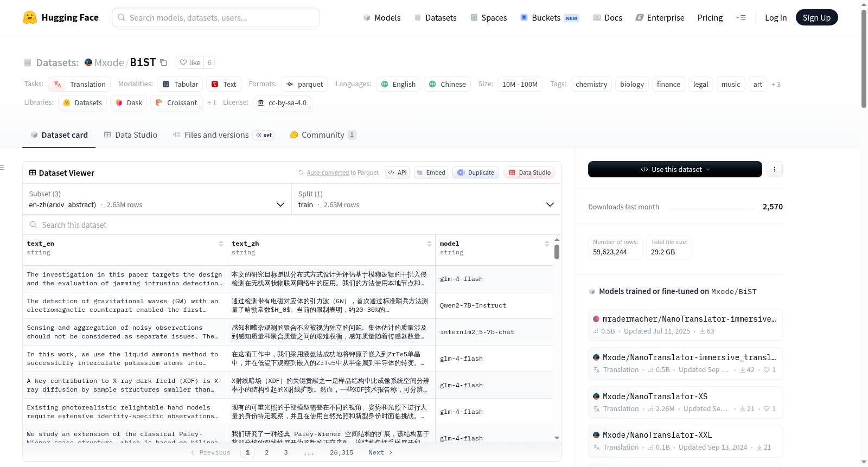Jump to page 26,315 of the dataset
The height and width of the screenshot is (467, 868).
(x=341, y=452)
